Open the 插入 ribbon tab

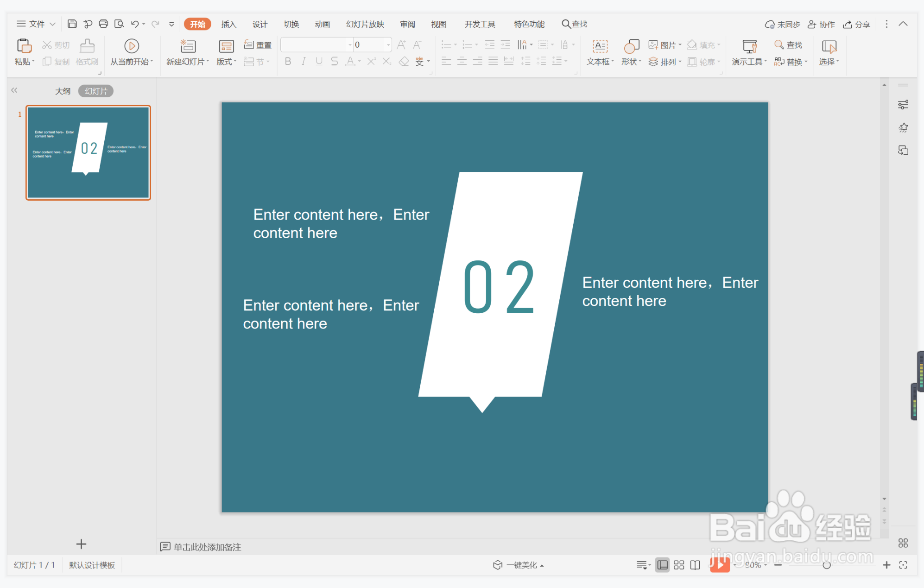[228, 24]
